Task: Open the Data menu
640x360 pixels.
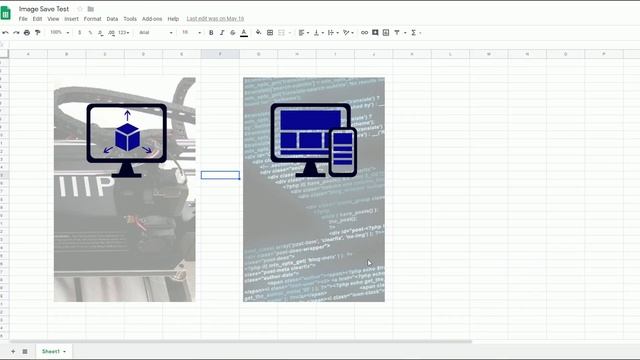Action: (112, 19)
